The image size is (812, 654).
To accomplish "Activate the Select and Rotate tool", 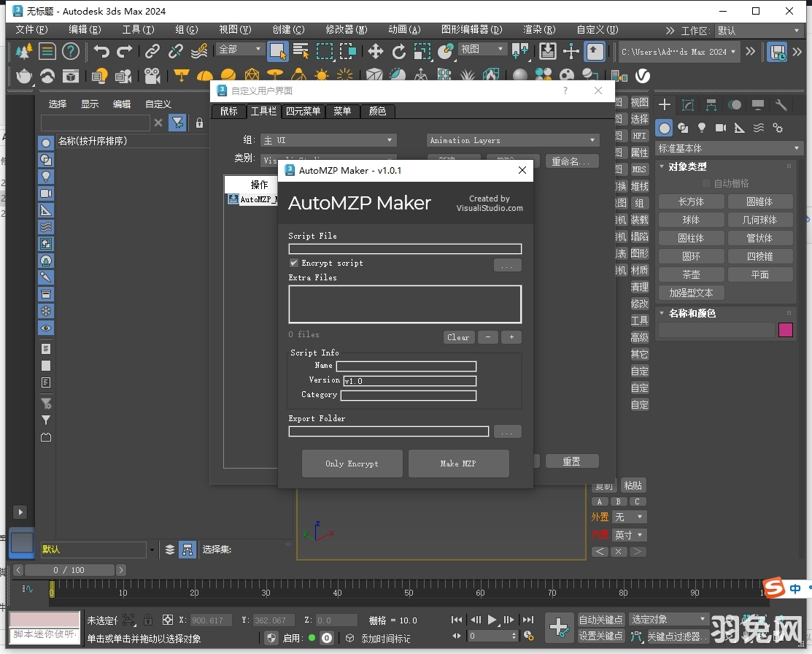I will point(398,51).
